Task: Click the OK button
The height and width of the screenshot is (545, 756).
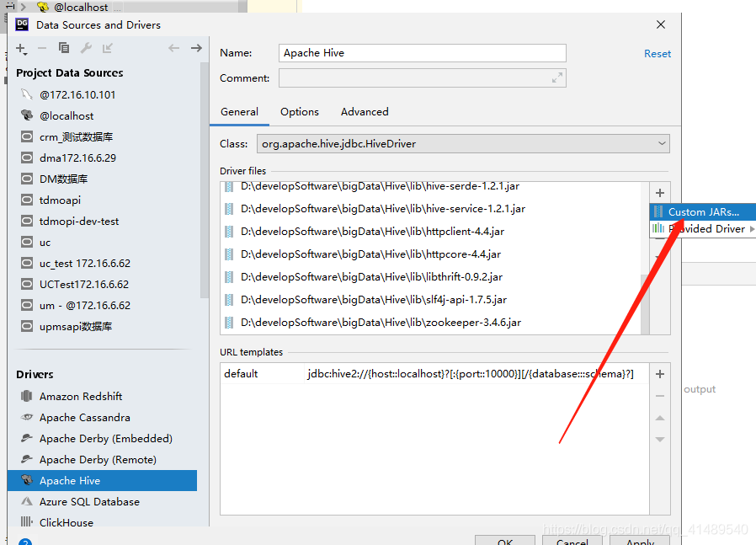Action: (505, 541)
